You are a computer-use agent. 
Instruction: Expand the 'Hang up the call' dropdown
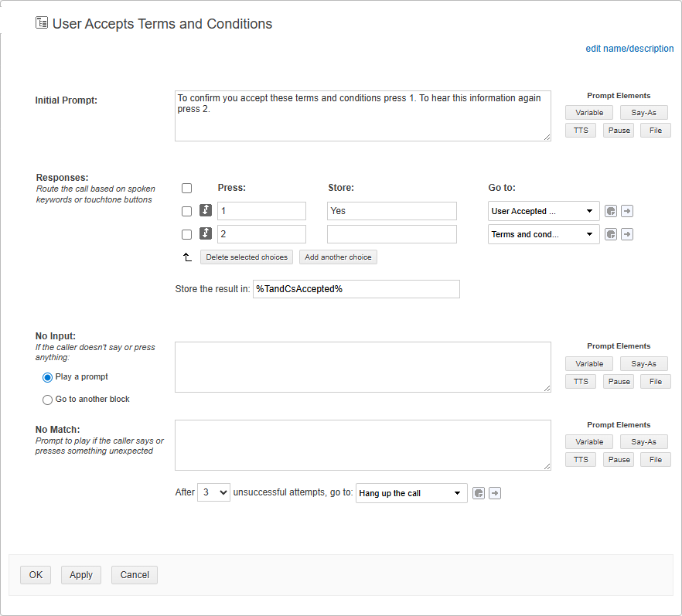[x=411, y=493]
